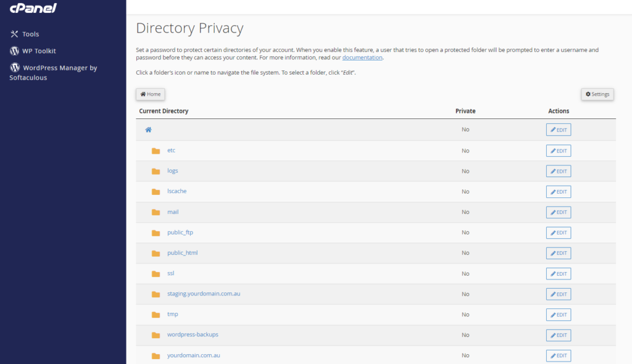The height and width of the screenshot is (364, 632).
Task: Open the tmp folder name link
Action: click(x=173, y=314)
